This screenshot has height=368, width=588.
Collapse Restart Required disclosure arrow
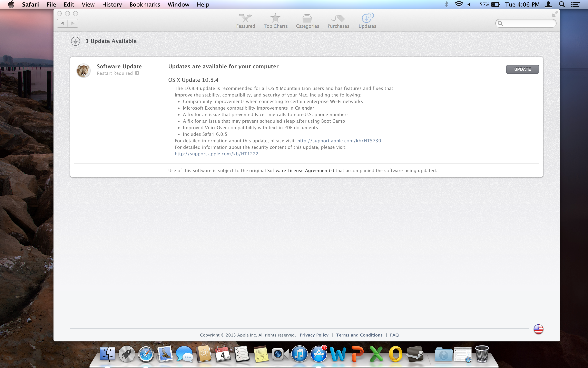point(137,73)
